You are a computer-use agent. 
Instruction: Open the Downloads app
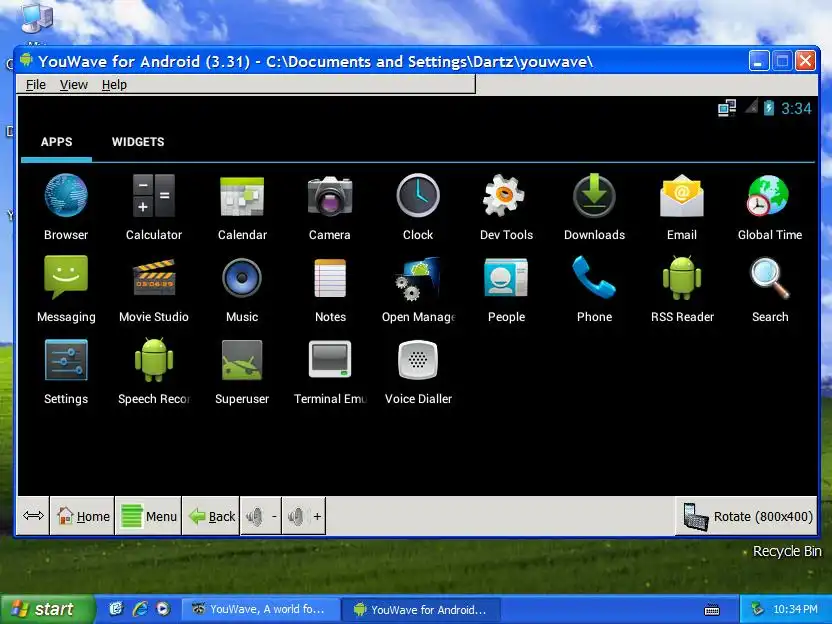pos(594,207)
